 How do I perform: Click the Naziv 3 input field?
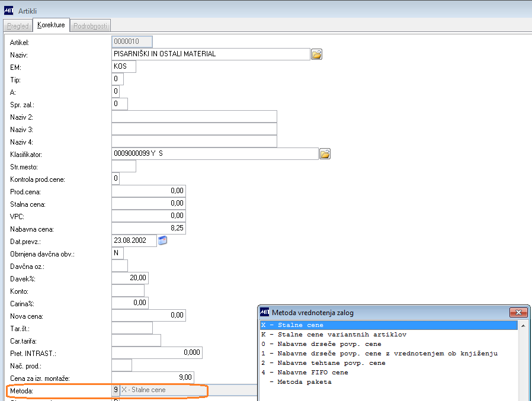tap(194, 129)
